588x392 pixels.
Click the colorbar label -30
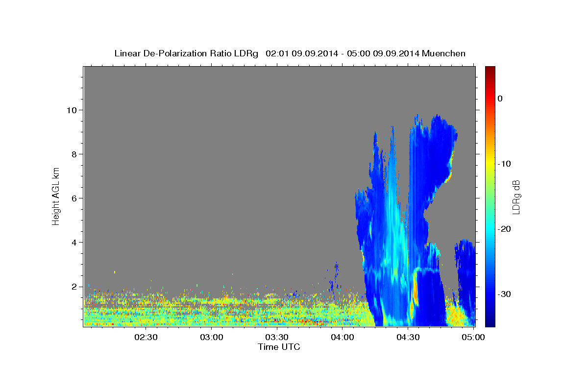pyautogui.click(x=504, y=294)
